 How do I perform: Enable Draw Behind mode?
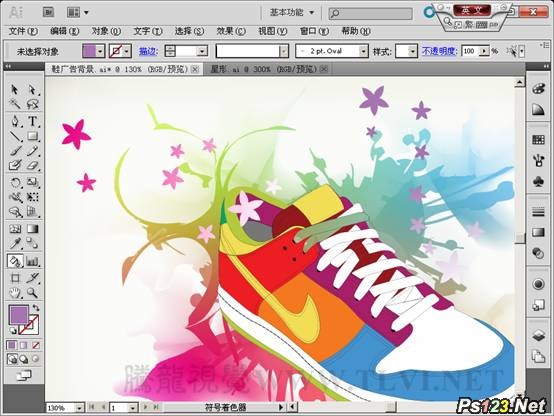coord(24,359)
